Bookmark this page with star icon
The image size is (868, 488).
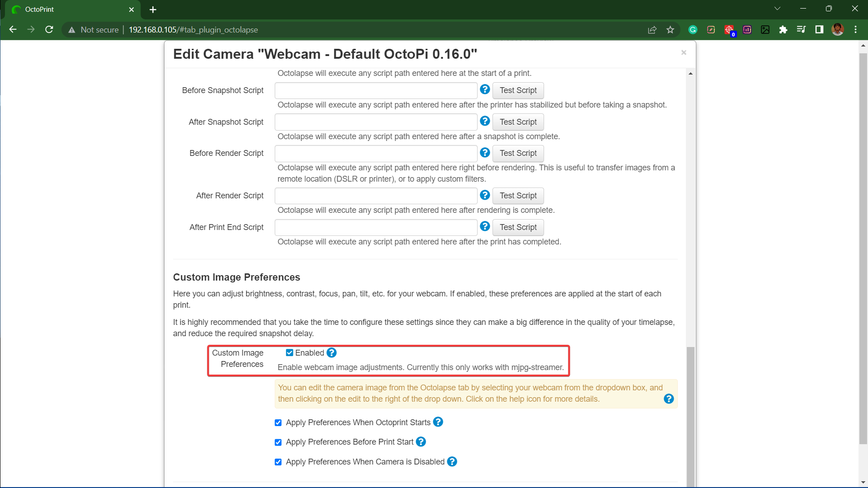point(670,30)
